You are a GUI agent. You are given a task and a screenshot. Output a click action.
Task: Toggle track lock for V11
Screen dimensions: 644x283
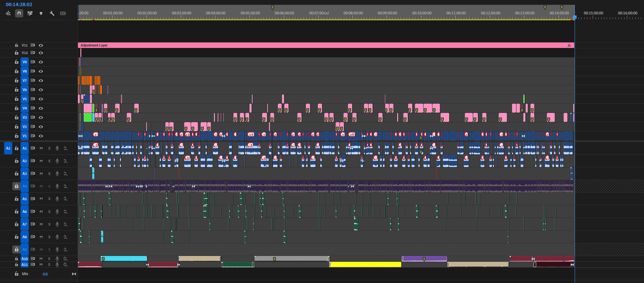point(17,46)
